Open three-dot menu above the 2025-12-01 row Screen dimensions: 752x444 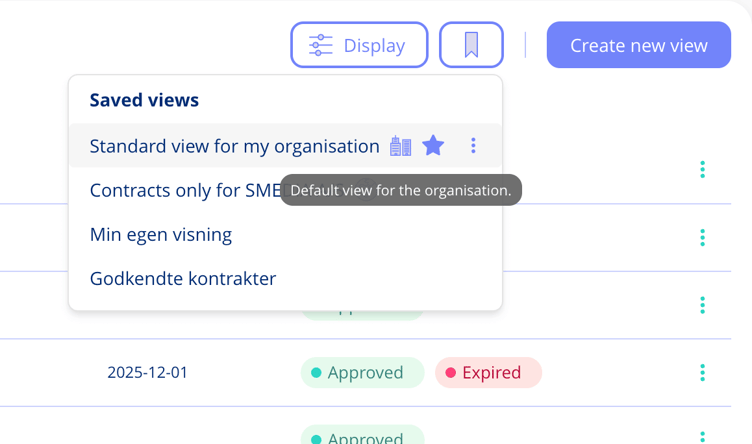point(702,305)
